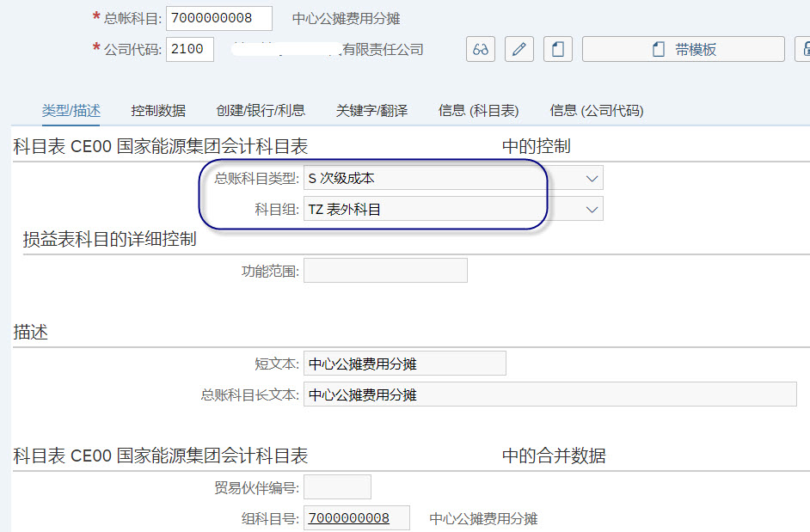Click the 短文本 text field
The height and width of the screenshot is (532, 810).
tap(404, 363)
